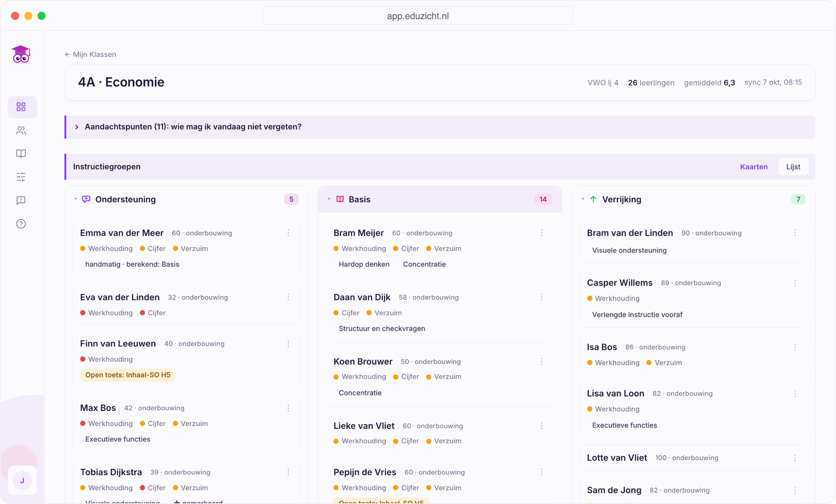Open the open-book icon in sidebar
The image size is (836, 504).
21,154
